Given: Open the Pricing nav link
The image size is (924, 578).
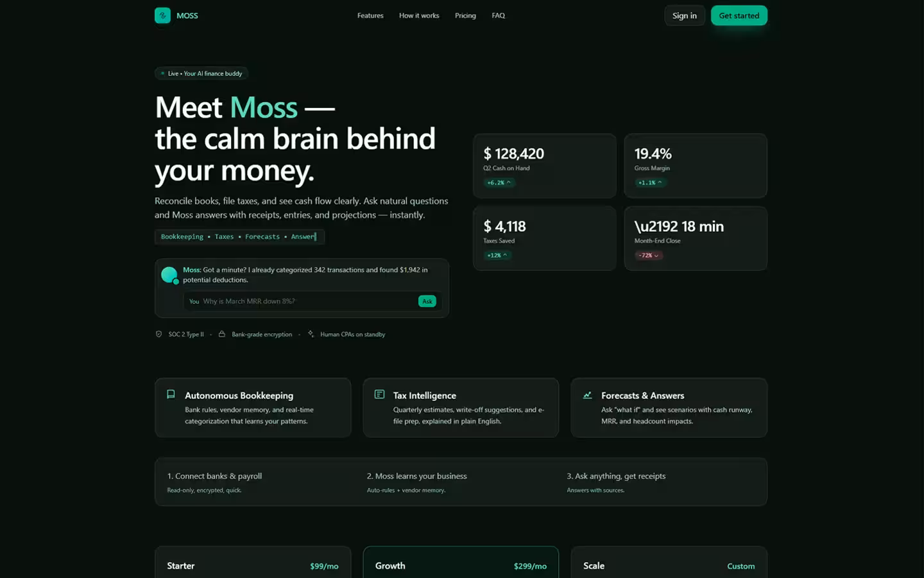Looking at the screenshot, I should click(465, 15).
